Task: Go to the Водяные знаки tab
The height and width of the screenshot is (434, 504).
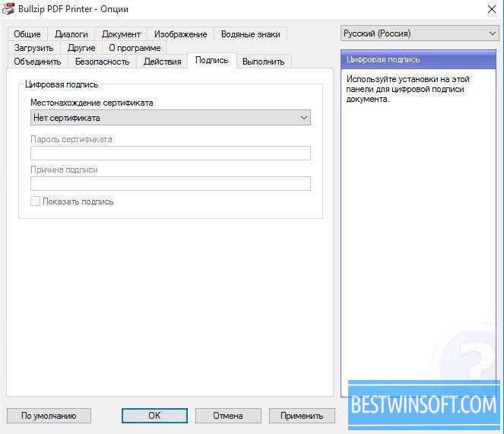Action: click(x=250, y=34)
